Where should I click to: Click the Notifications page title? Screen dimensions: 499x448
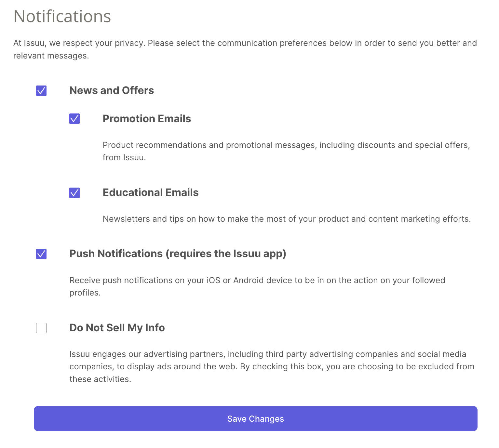[62, 16]
